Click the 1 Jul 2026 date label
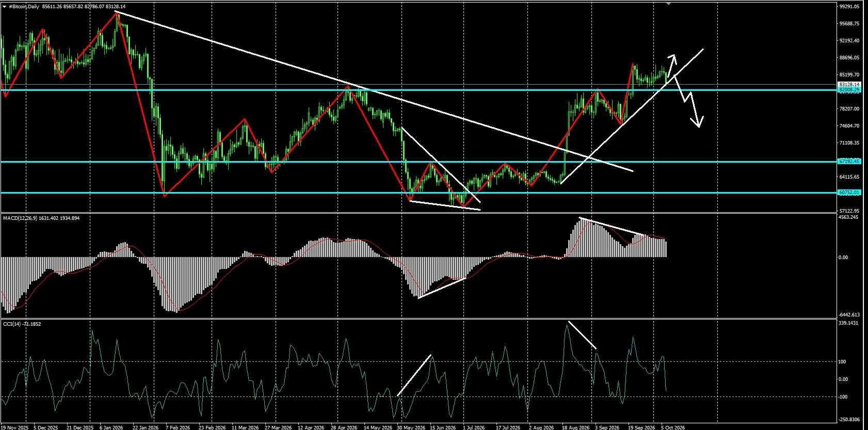868x430 pixels. 474,427
